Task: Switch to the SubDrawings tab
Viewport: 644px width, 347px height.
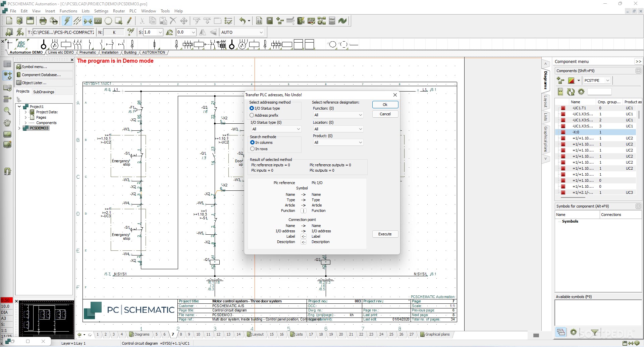Action: [x=44, y=92]
